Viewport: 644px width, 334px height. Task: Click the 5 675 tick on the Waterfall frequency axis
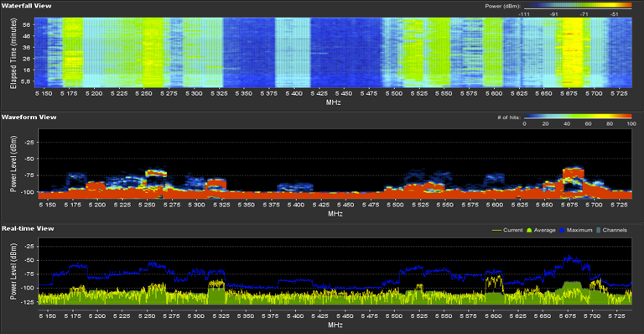point(569,94)
